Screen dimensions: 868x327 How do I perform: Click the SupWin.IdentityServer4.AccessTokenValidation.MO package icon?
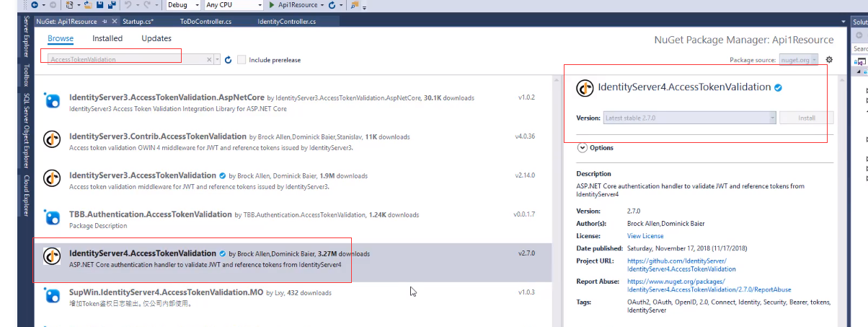pyautogui.click(x=52, y=295)
